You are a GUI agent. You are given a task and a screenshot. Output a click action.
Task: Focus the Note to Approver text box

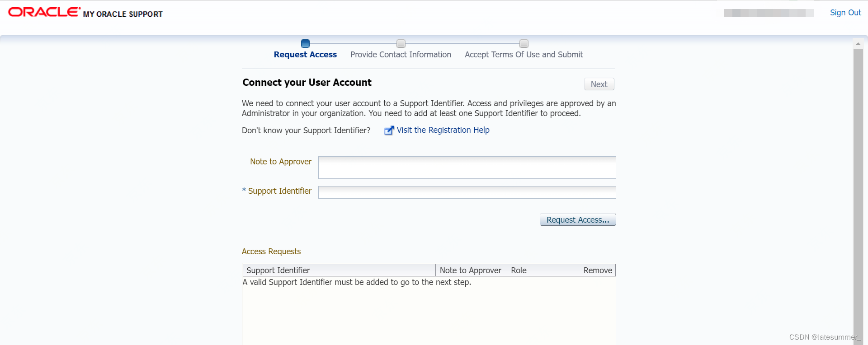pyautogui.click(x=467, y=168)
